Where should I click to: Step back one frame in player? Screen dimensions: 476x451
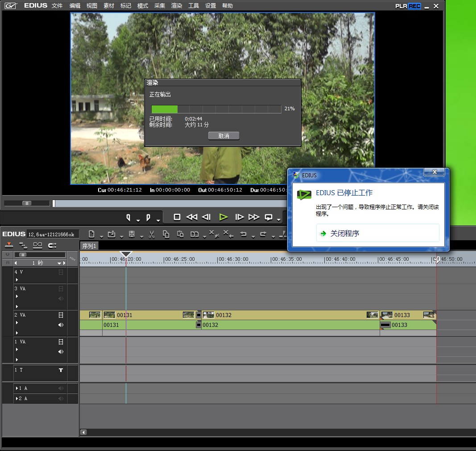207,217
